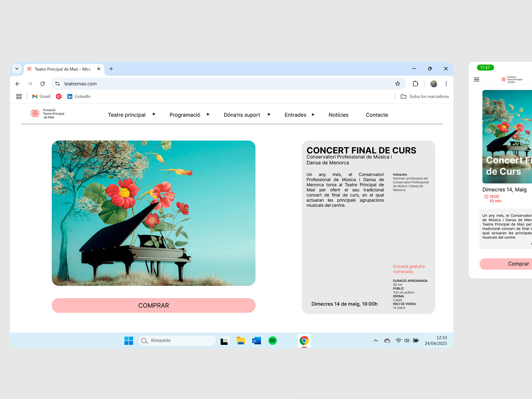Open the mobile hamburger menu icon
Screen dimensions: 532x399
[x=476, y=79]
